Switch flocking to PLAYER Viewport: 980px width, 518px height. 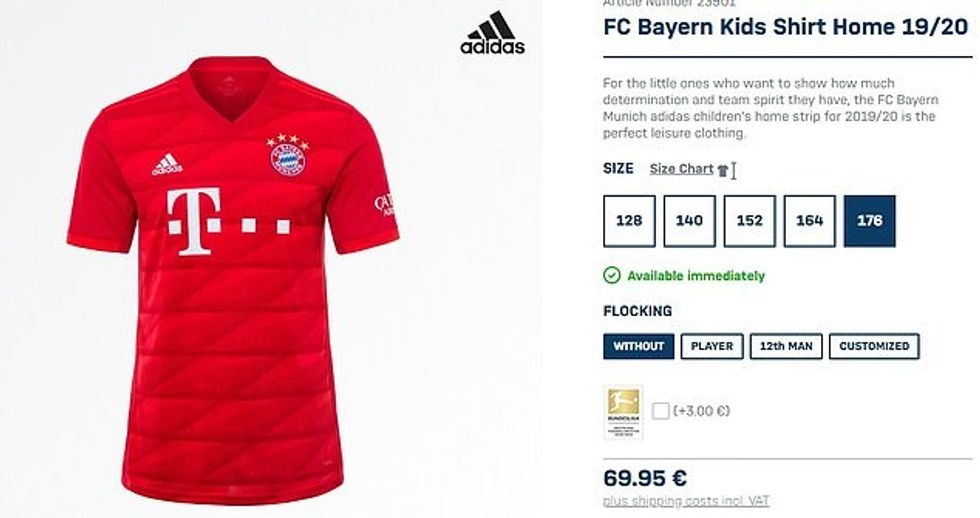point(712,346)
